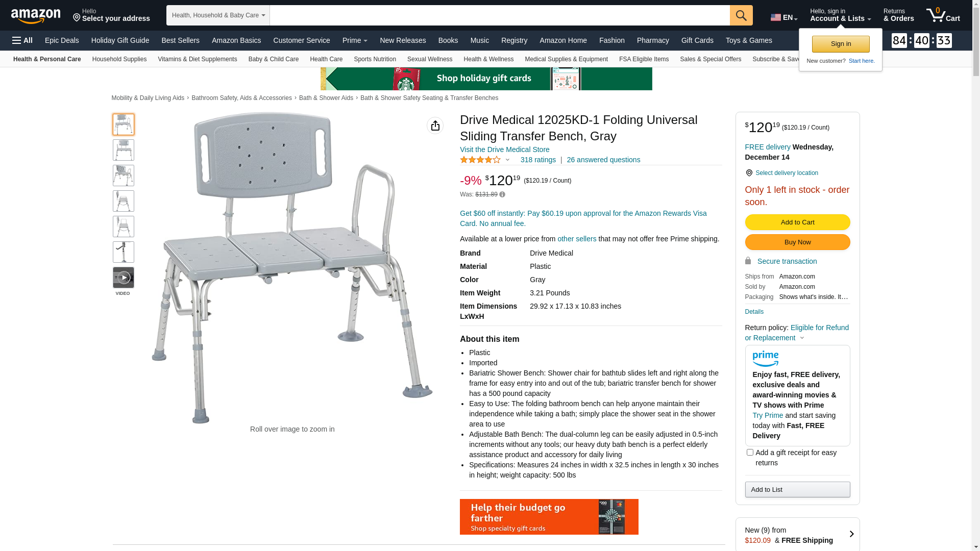The width and height of the screenshot is (980, 551).
Task: Go to the Amazon logo homepage
Action: click(x=36, y=16)
